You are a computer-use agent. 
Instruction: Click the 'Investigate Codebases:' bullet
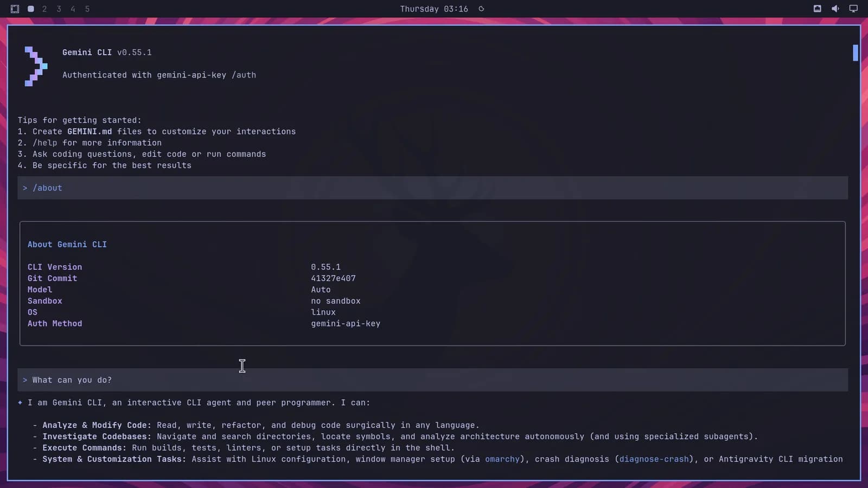(x=395, y=436)
